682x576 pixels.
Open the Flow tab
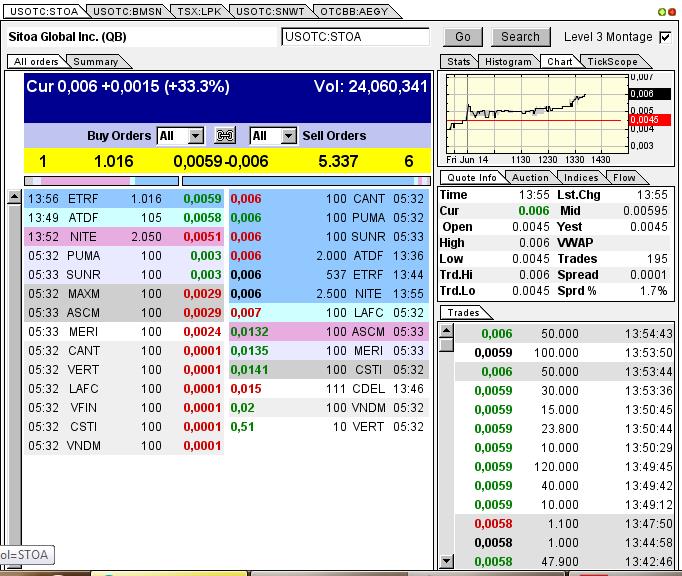pos(624,177)
